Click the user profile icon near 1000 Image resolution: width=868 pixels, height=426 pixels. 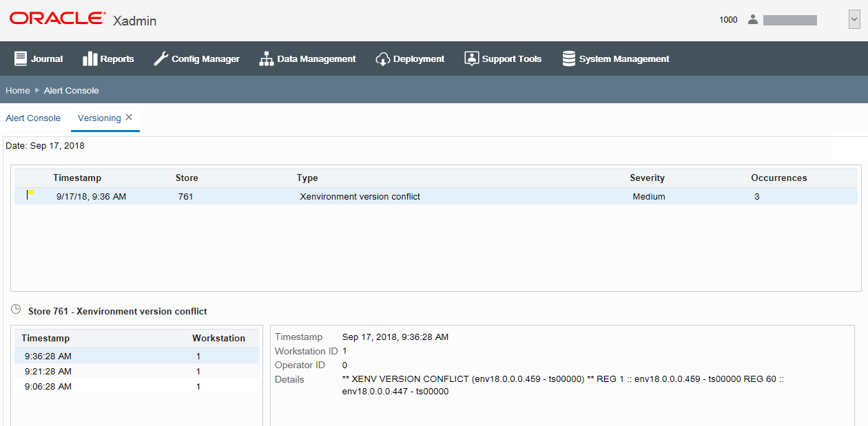[x=752, y=19]
